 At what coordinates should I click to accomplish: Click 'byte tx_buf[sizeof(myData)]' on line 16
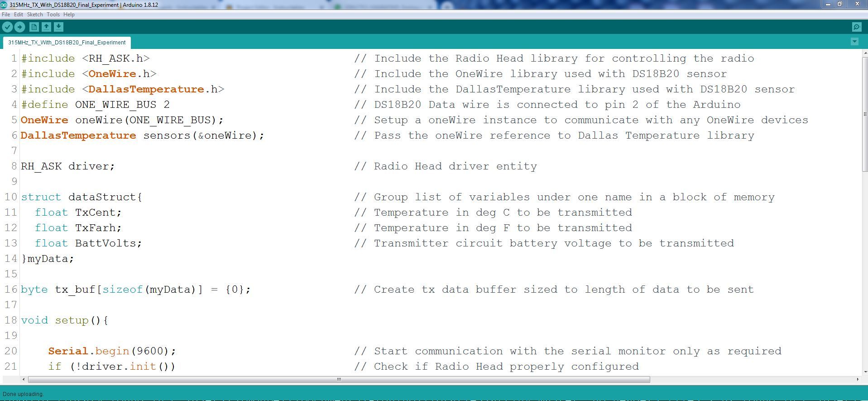tap(112, 290)
